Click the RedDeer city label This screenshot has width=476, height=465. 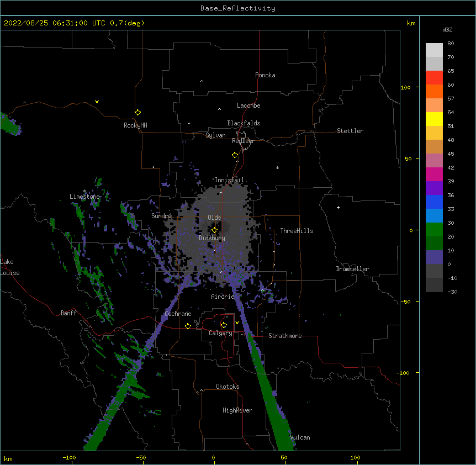tap(243, 141)
